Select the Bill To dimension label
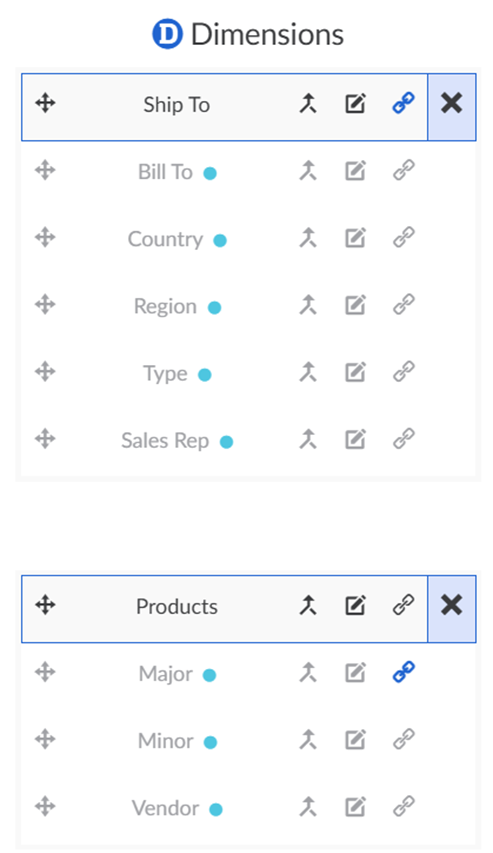 [165, 172]
